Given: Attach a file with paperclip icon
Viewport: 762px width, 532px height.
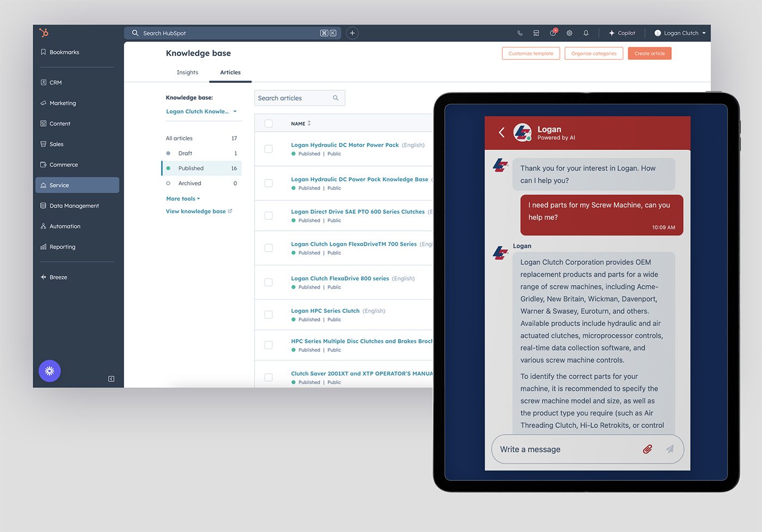Looking at the screenshot, I should pyautogui.click(x=647, y=449).
